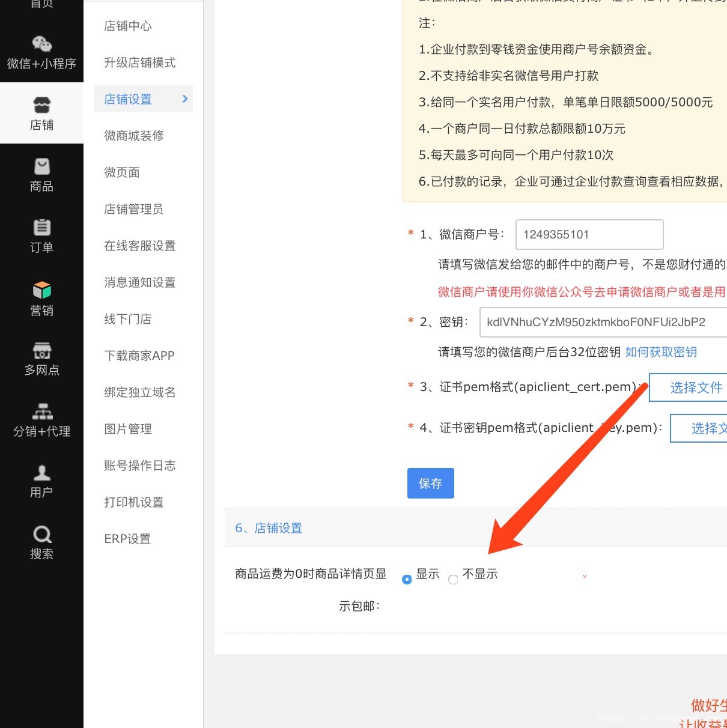Focus the 微信商户号 input field
The height and width of the screenshot is (728, 727).
pos(589,234)
